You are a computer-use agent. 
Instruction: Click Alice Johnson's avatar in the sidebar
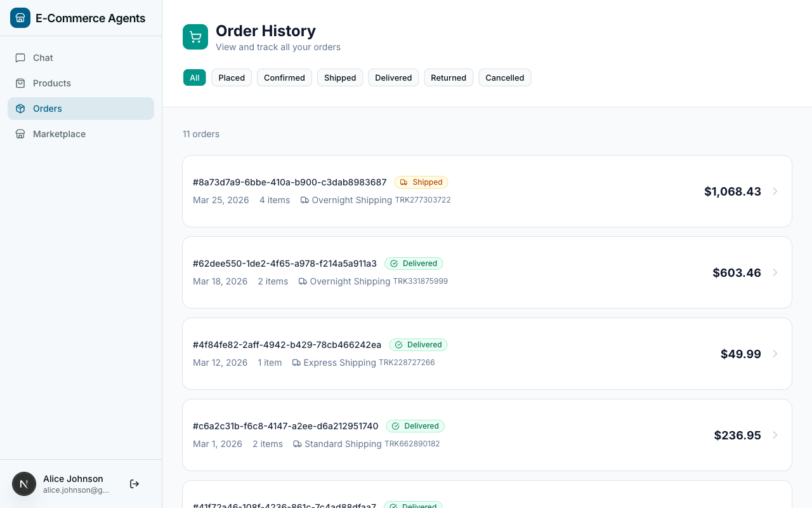pyautogui.click(x=24, y=484)
